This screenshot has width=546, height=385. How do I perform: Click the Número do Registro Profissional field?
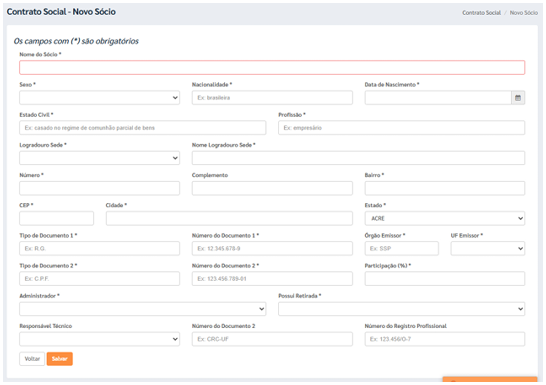click(x=445, y=339)
